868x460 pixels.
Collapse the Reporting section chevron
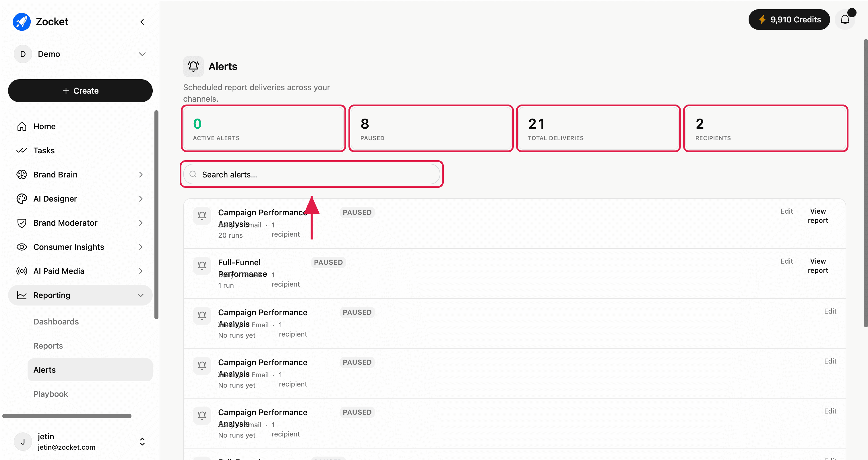point(141,295)
